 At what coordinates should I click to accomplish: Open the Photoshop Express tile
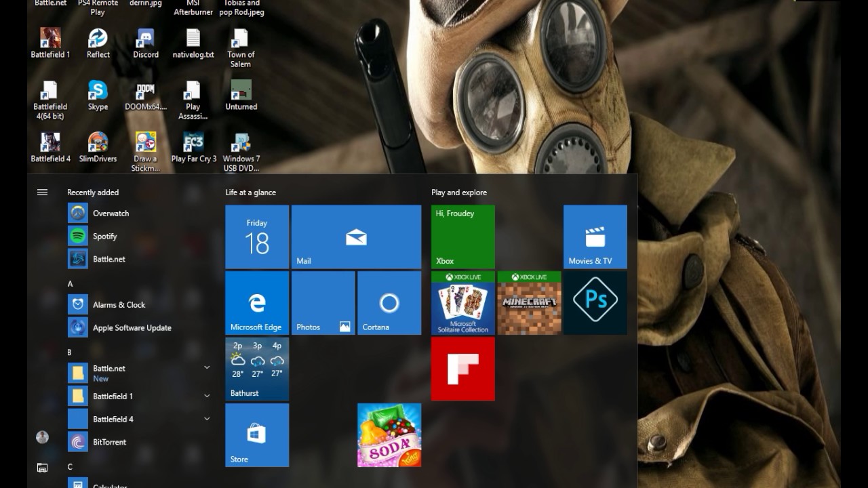pos(595,303)
